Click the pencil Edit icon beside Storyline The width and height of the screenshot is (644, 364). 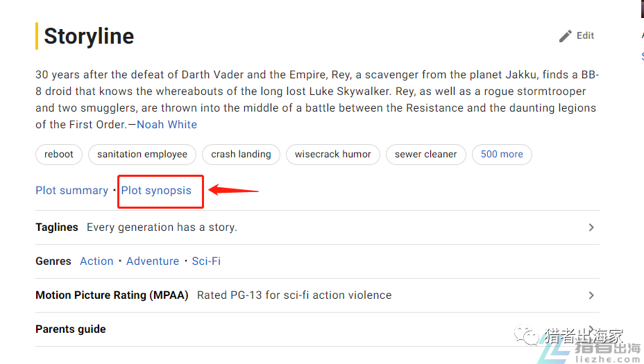tap(566, 36)
